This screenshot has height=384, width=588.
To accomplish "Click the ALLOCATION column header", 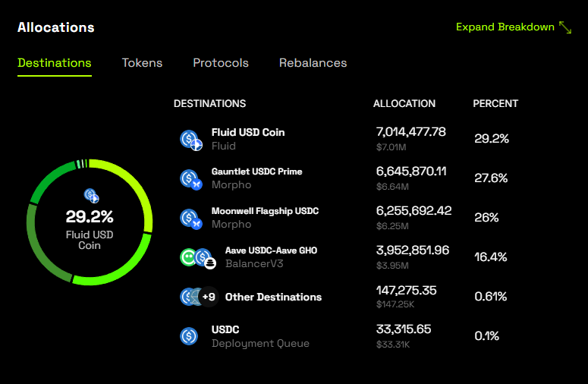I will click(x=404, y=103).
